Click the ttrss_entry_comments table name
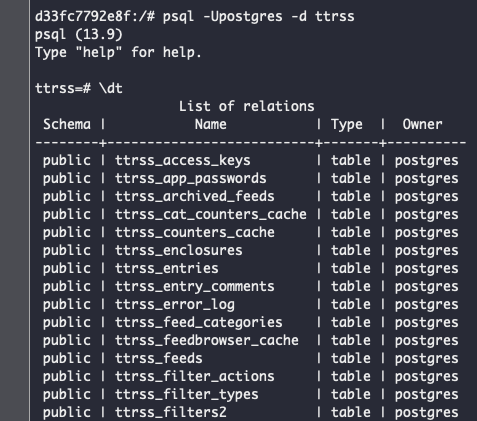This screenshot has width=477, height=421. [195, 287]
